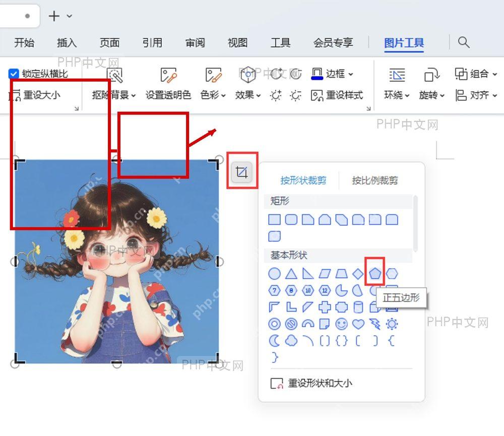Open the Insert (插入) ribbon tab
This screenshot has width=504, height=436.
point(67,42)
